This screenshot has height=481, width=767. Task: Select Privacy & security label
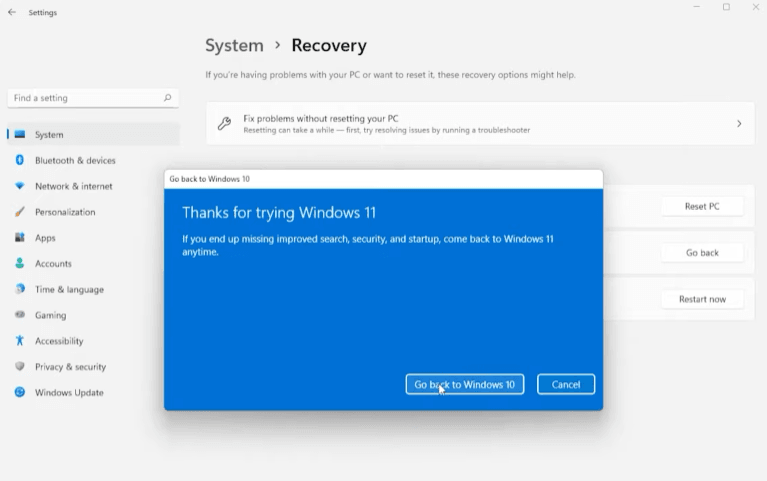point(70,367)
